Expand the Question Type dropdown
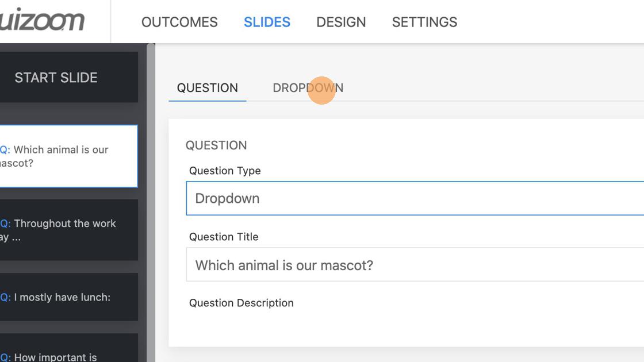644x362 pixels. tap(414, 198)
